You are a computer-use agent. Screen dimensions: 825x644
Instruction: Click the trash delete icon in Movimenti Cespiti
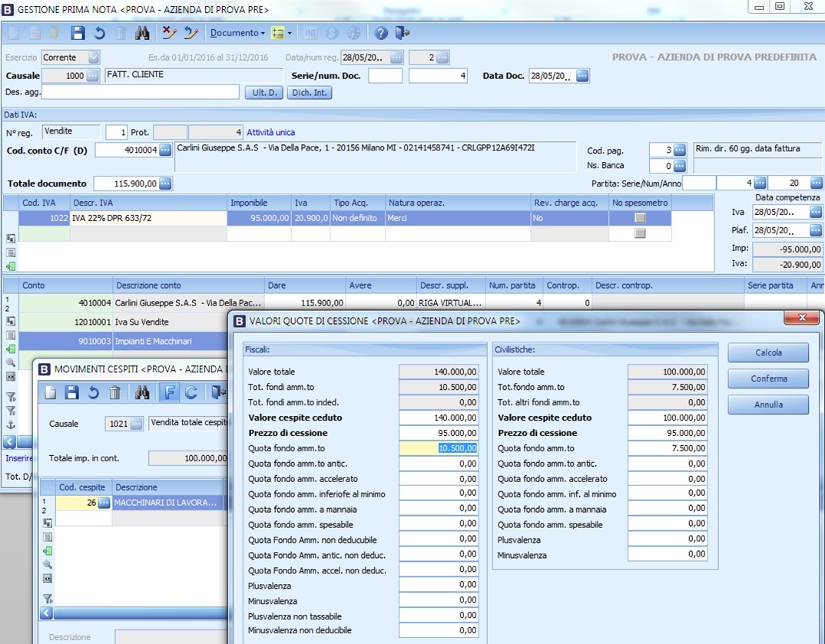pyautogui.click(x=115, y=393)
